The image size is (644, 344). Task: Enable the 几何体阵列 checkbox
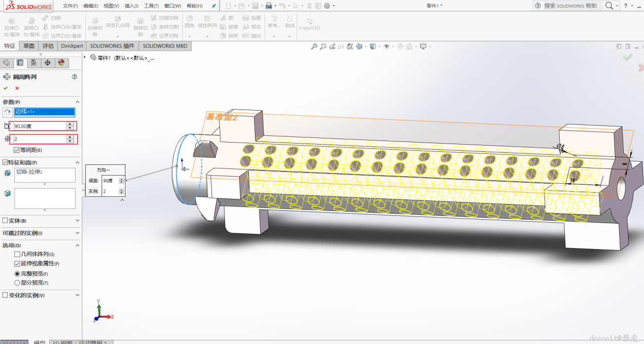17,254
